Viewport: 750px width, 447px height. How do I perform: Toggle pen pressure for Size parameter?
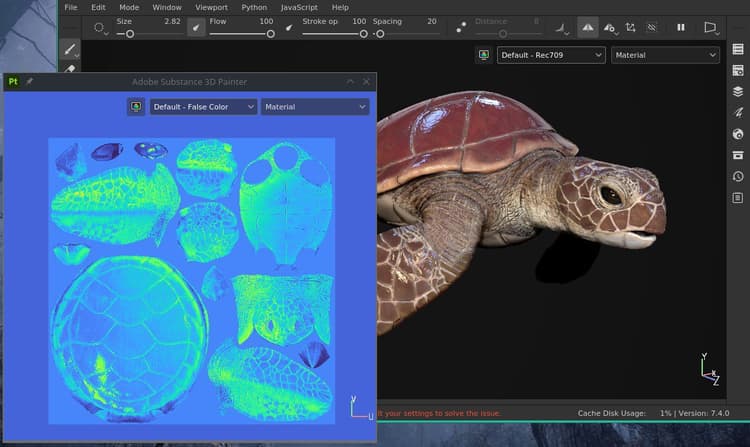(196, 28)
